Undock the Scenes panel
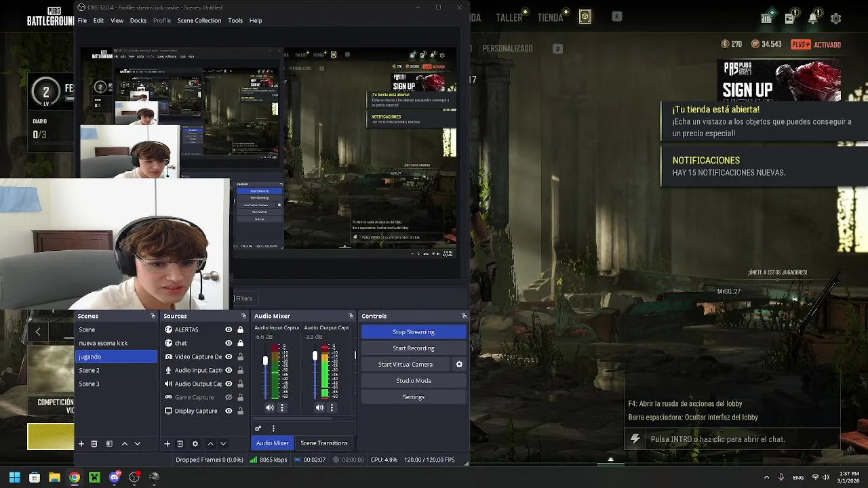 tap(153, 316)
